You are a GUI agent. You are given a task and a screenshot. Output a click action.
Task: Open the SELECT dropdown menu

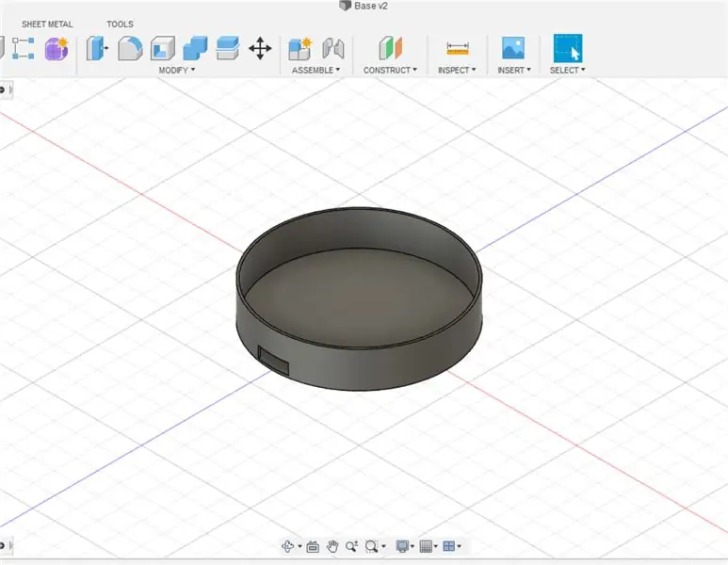[x=567, y=70]
